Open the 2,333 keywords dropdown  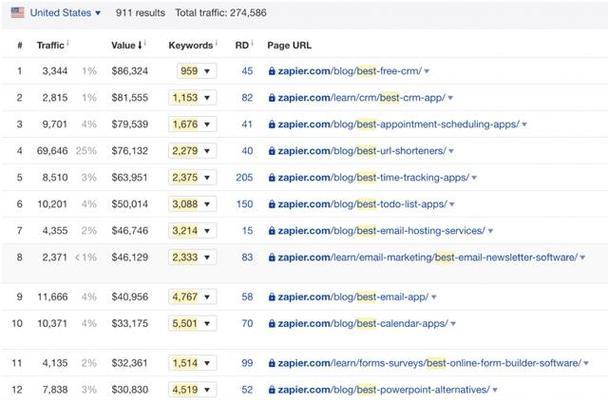(x=192, y=257)
